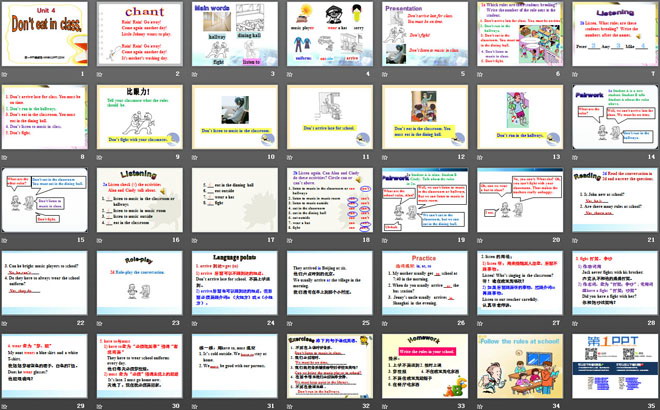660x410 pixels.
Task: Click the animation star icon below slide 1
Action: click(5, 75)
